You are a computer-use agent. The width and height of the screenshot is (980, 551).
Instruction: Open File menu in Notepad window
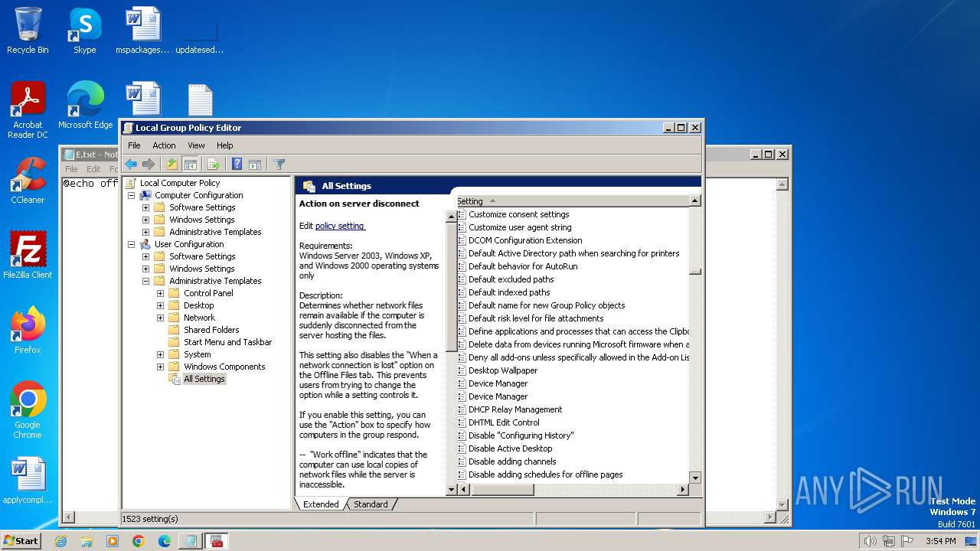71,169
